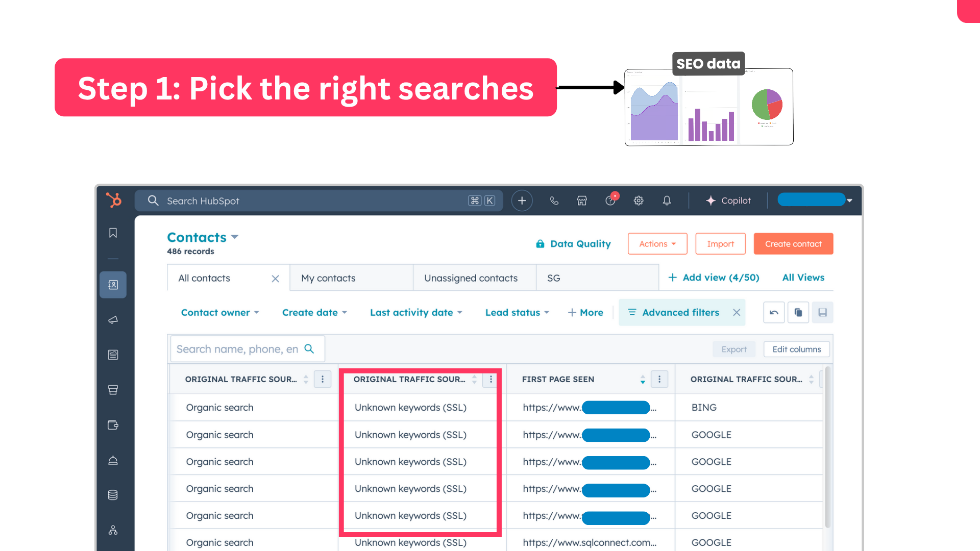Click the undo view changes icon
980x551 pixels.
[x=774, y=313]
